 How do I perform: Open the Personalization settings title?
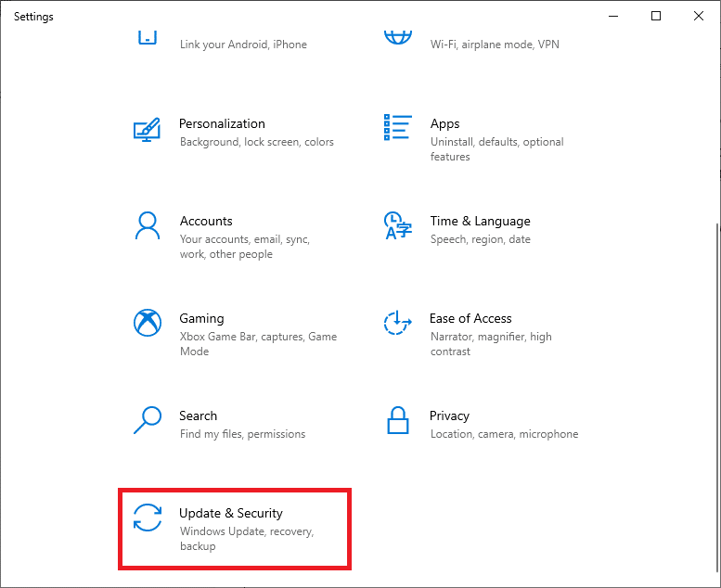click(222, 123)
